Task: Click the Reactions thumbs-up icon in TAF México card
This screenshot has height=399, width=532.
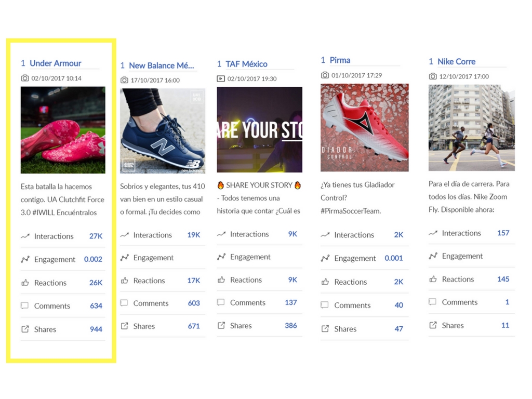Action: coord(221,280)
